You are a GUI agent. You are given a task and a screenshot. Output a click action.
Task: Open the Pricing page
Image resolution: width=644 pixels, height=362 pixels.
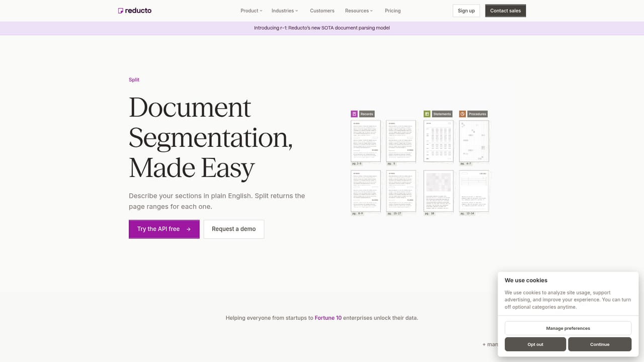click(393, 11)
